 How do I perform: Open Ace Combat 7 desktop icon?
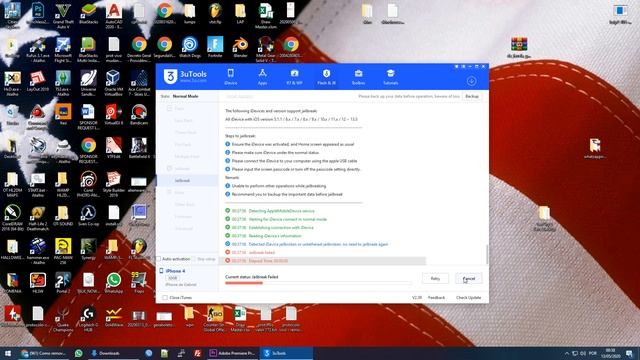pos(139,83)
